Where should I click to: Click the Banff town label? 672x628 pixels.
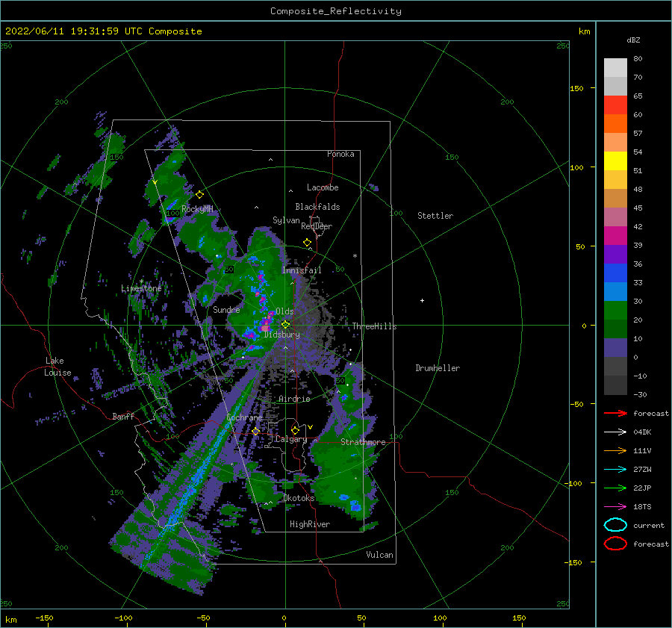[x=123, y=416]
